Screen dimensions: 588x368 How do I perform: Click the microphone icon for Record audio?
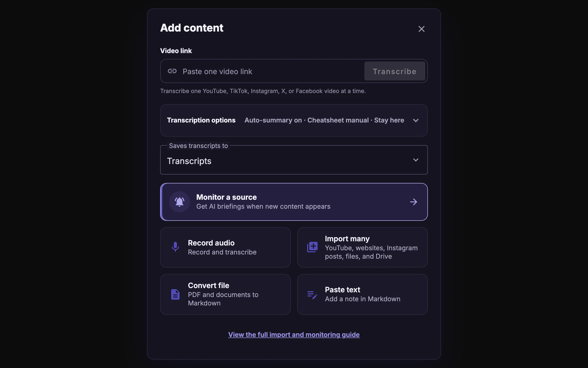pyautogui.click(x=175, y=247)
